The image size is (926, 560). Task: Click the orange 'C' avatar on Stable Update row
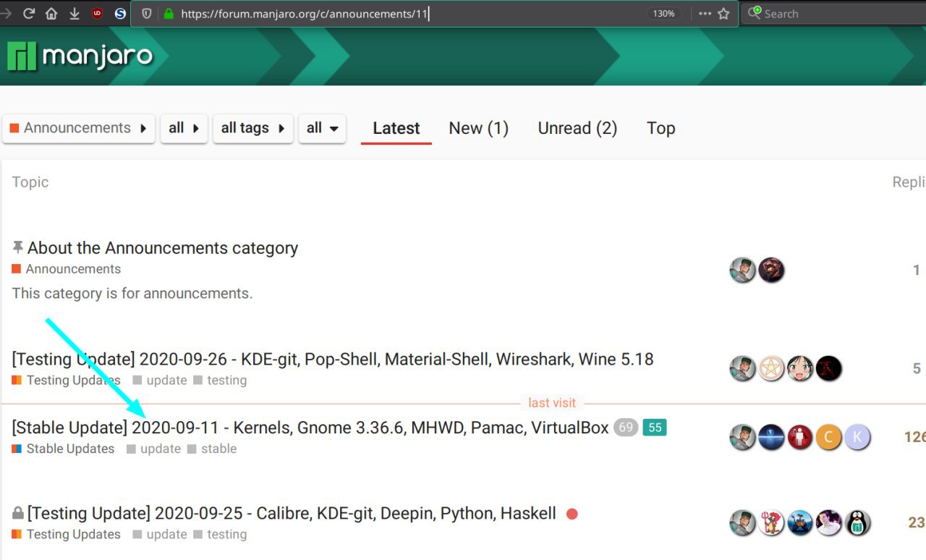[829, 438]
